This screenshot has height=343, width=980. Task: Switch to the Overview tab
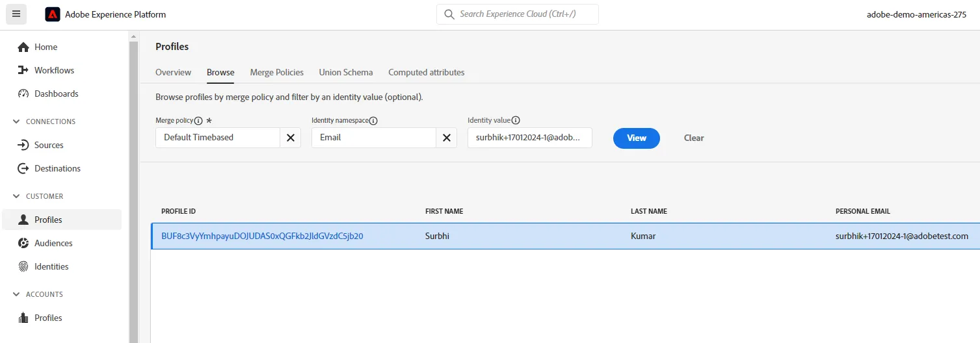(x=173, y=72)
